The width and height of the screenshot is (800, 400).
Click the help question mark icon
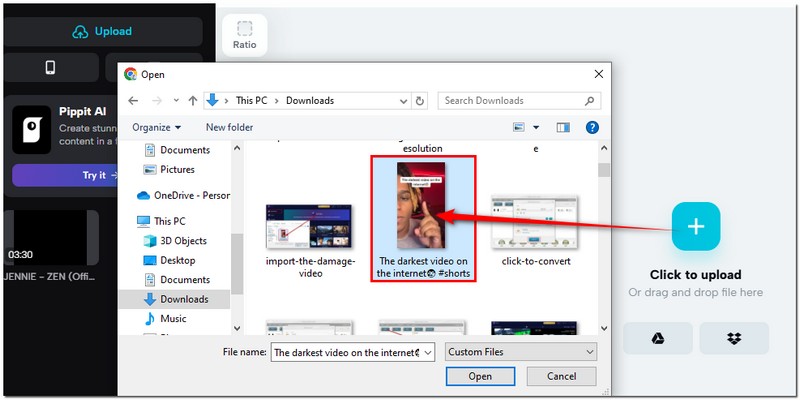[x=592, y=127]
